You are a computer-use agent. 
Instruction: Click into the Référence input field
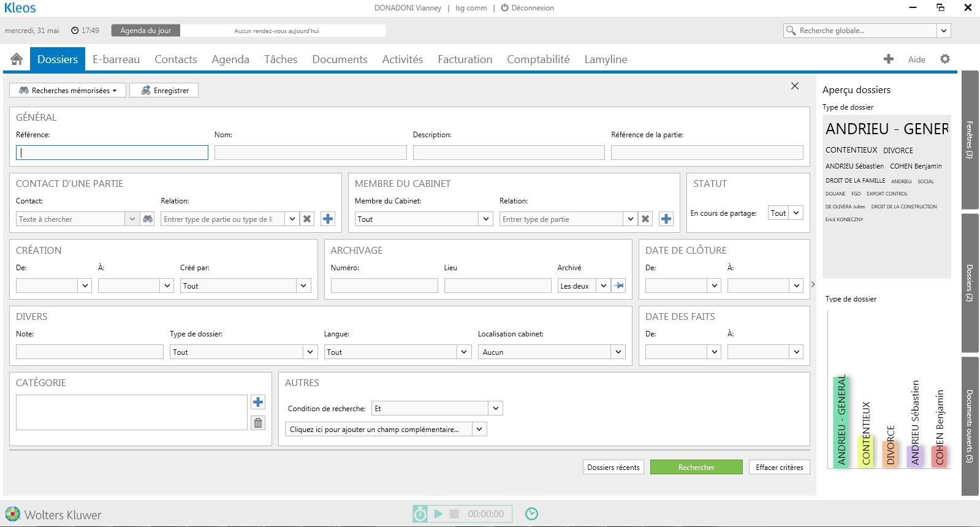coord(112,153)
